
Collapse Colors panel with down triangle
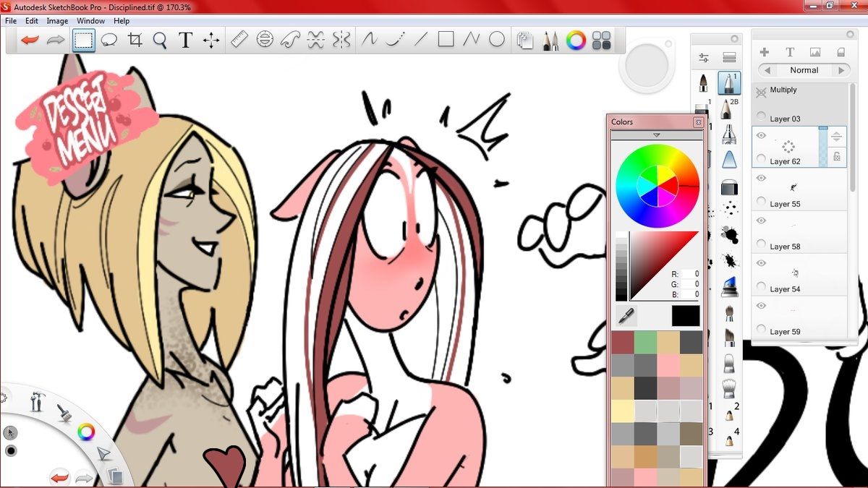coord(657,135)
